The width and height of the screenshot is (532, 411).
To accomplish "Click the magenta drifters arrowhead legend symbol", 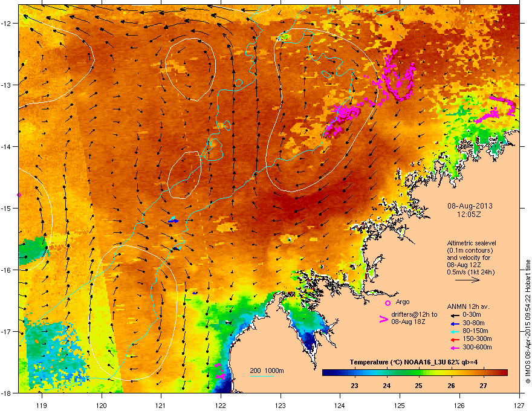I will [383, 320].
